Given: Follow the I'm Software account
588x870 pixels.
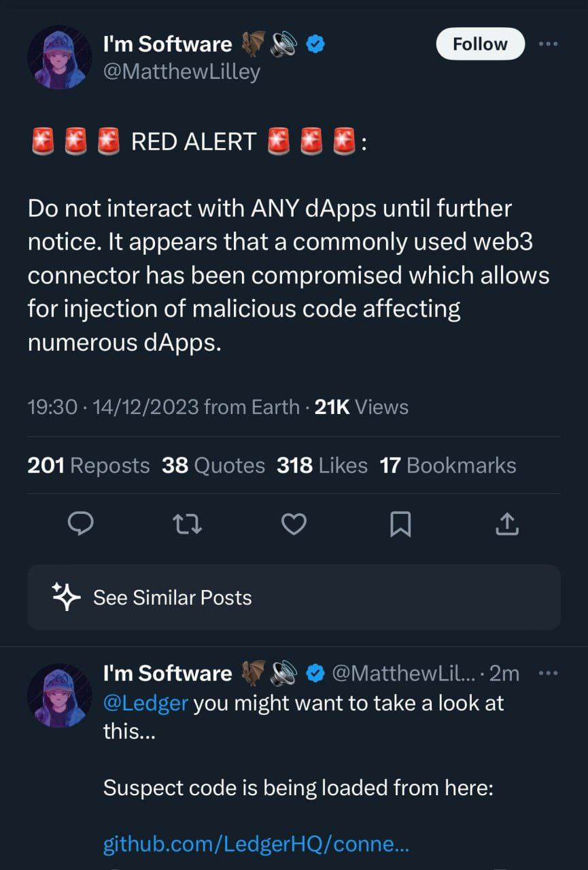Looking at the screenshot, I should (x=480, y=44).
